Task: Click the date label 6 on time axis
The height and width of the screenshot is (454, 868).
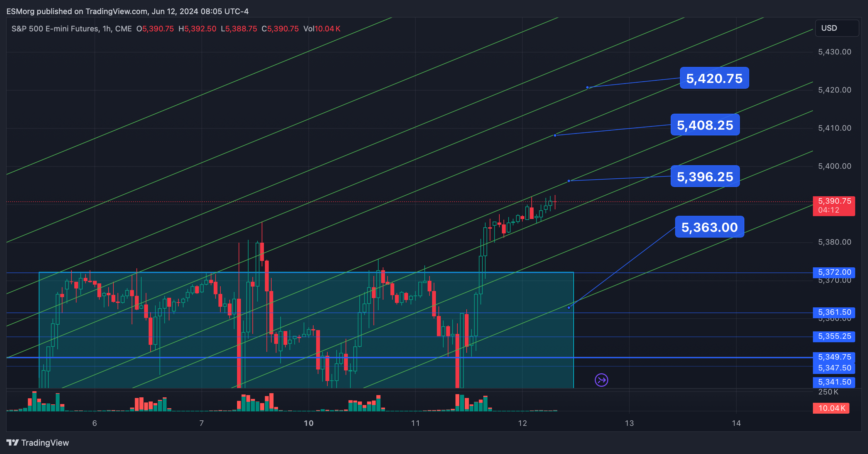Action: (x=95, y=423)
